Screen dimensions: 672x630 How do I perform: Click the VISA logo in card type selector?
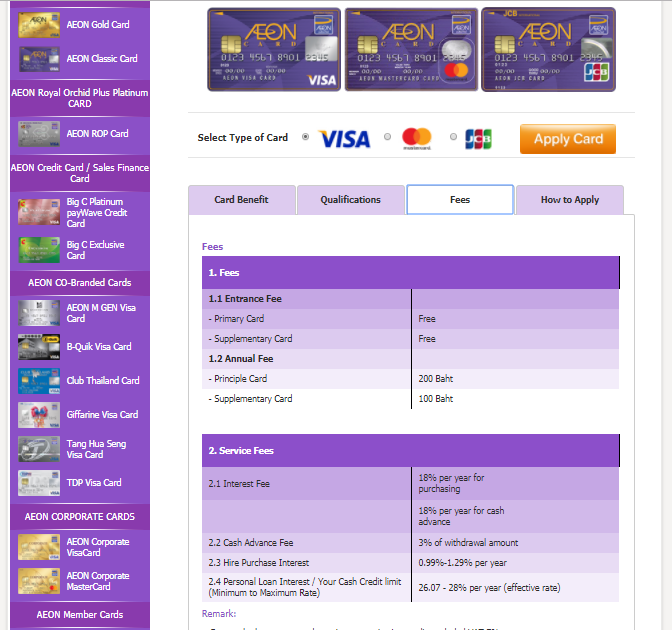345,139
